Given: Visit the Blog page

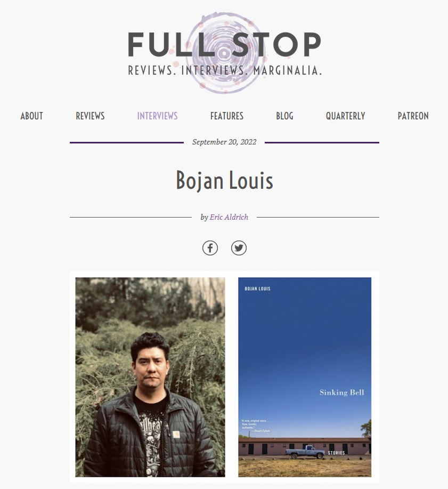Looking at the screenshot, I should [x=285, y=116].
